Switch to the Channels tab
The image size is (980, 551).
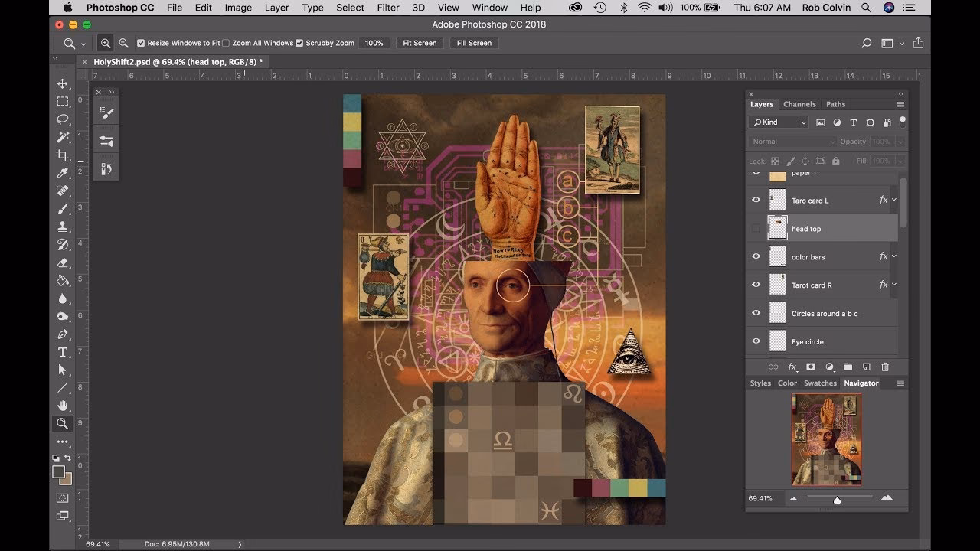tap(799, 103)
